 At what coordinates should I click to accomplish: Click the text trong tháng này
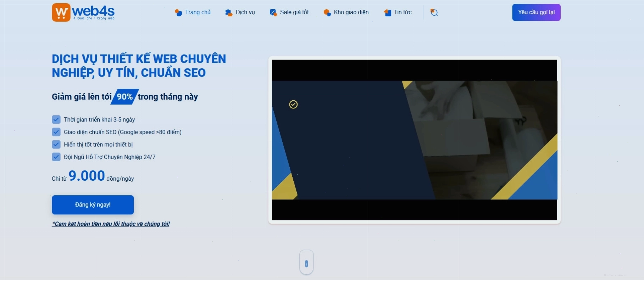coord(168,97)
